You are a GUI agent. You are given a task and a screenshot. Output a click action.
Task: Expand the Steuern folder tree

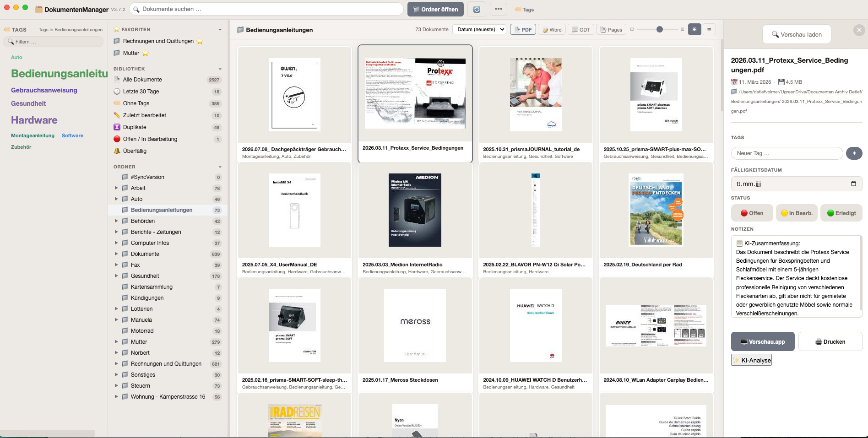tap(116, 386)
